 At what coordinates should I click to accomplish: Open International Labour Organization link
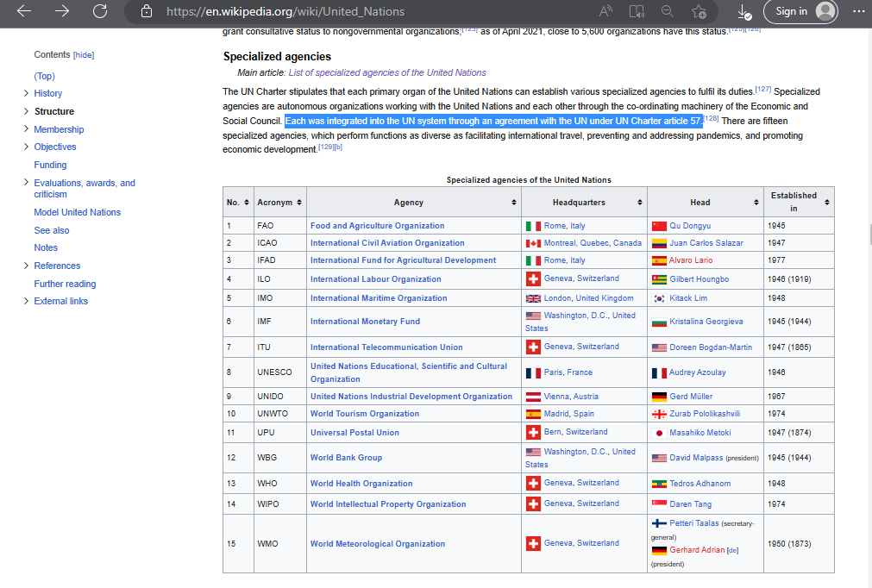[375, 279]
